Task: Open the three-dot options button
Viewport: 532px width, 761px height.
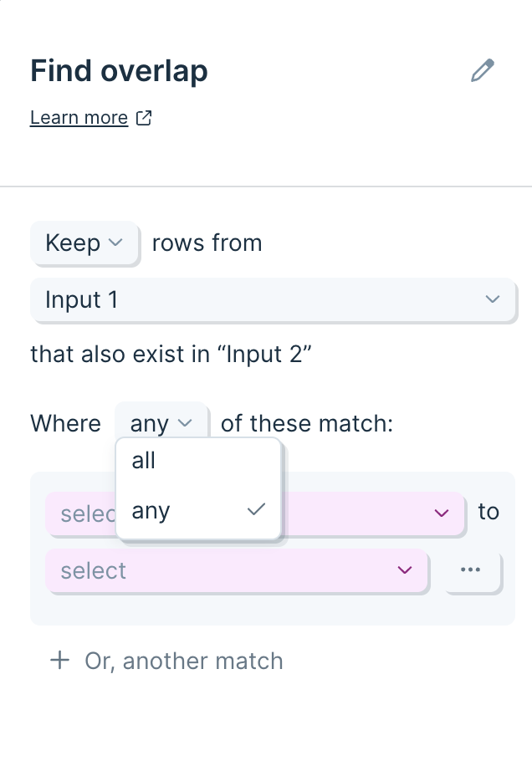Action: 470,569
